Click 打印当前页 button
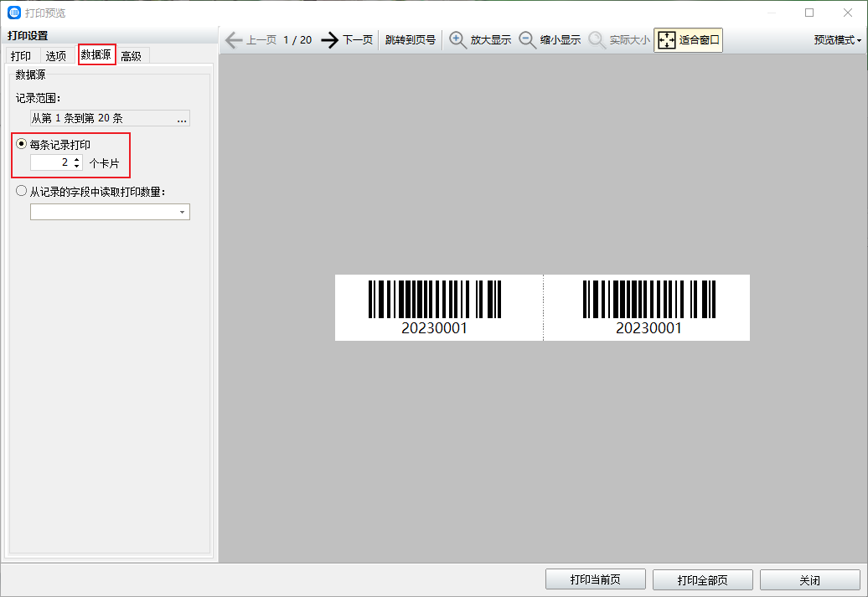 pos(596,579)
